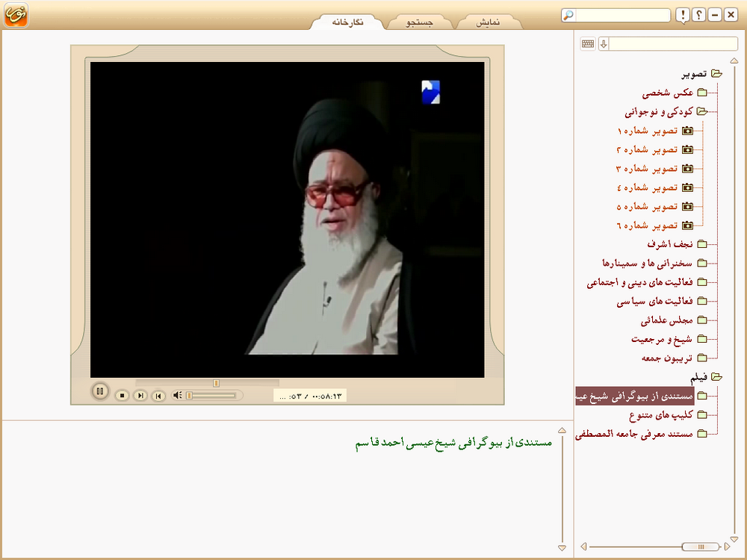This screenshot has height=560, width=747.
Task: Pause the video playback
Action: tap(100, 392)
